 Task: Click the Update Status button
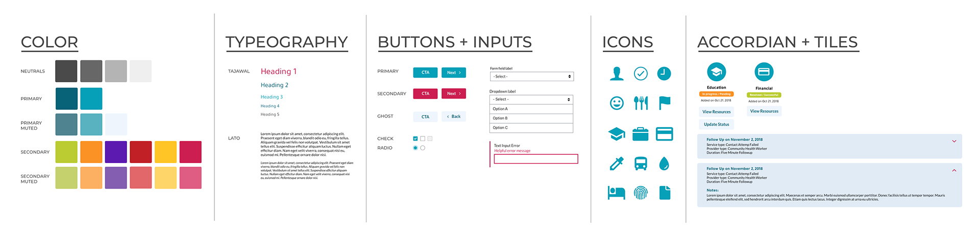(x=716, y=124)
